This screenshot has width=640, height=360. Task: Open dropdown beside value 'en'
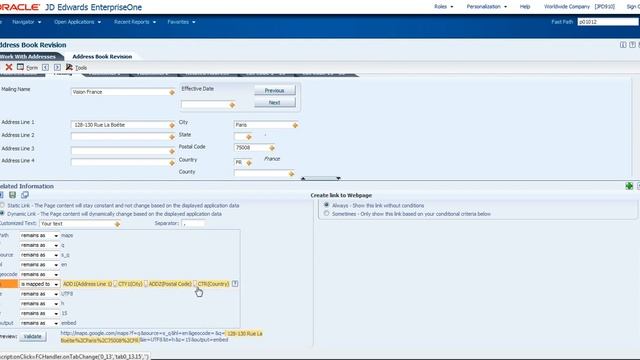[40, 265]
